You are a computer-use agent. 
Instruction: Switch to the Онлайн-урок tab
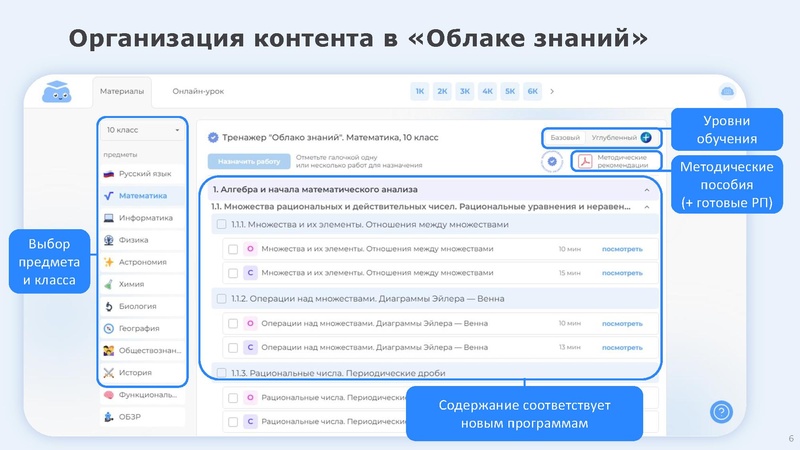point(198,91)
